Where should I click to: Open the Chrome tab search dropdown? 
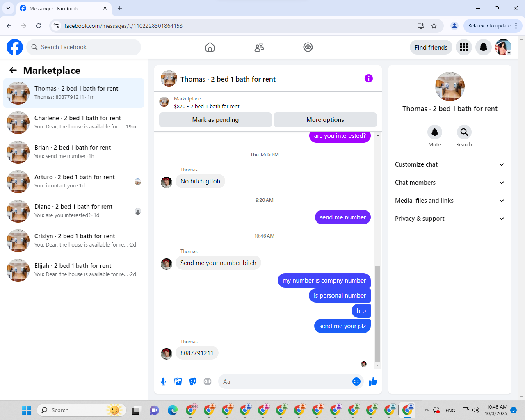click(8, 8)
